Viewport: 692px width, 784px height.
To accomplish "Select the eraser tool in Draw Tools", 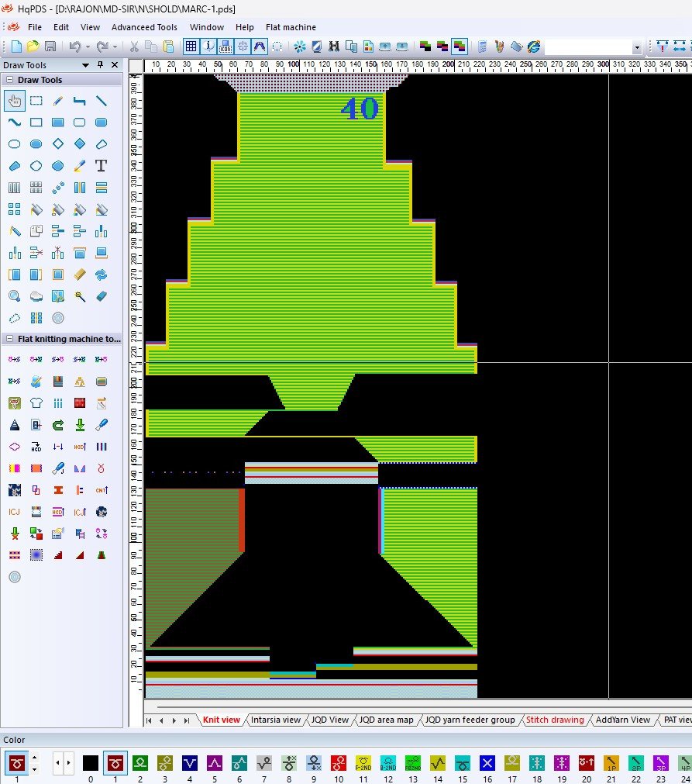I will [101, 296].
